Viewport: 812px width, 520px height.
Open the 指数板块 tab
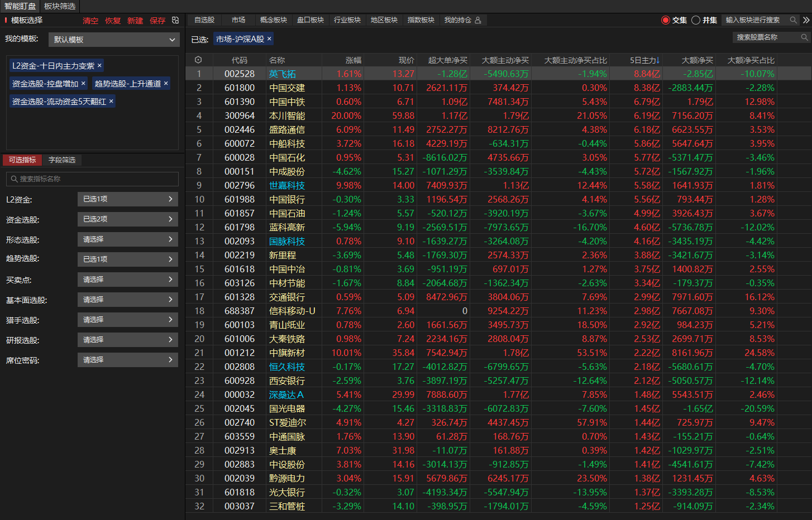point(421,20)
